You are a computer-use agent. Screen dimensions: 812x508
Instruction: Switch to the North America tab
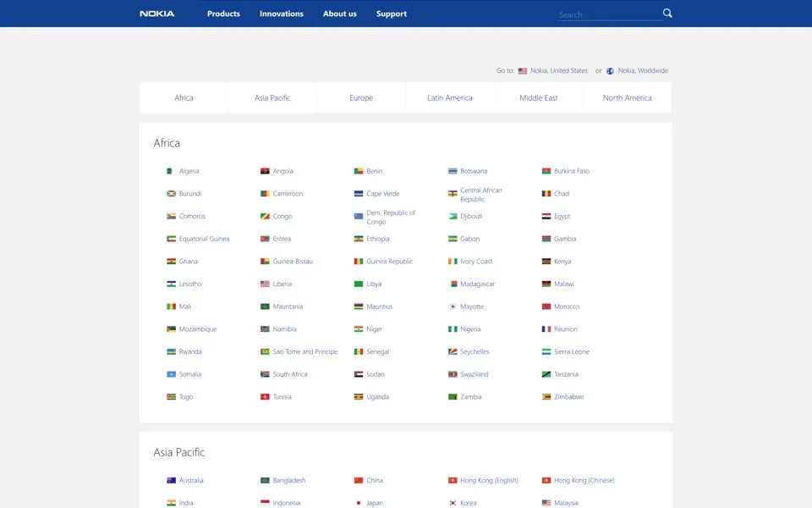(x=627, y=97)
